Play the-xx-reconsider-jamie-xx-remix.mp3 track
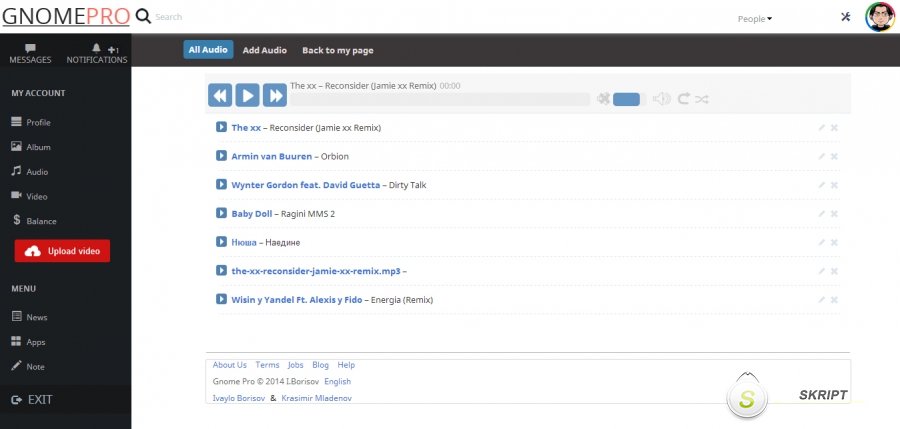The height and width of the screenshot is (429, 900). (x=221, y=270)
